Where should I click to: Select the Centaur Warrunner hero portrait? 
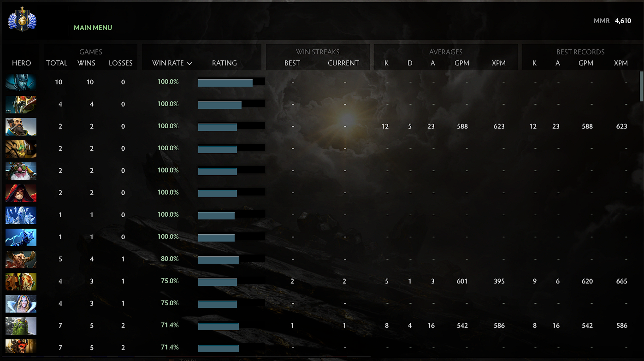[x=21, y=259]
